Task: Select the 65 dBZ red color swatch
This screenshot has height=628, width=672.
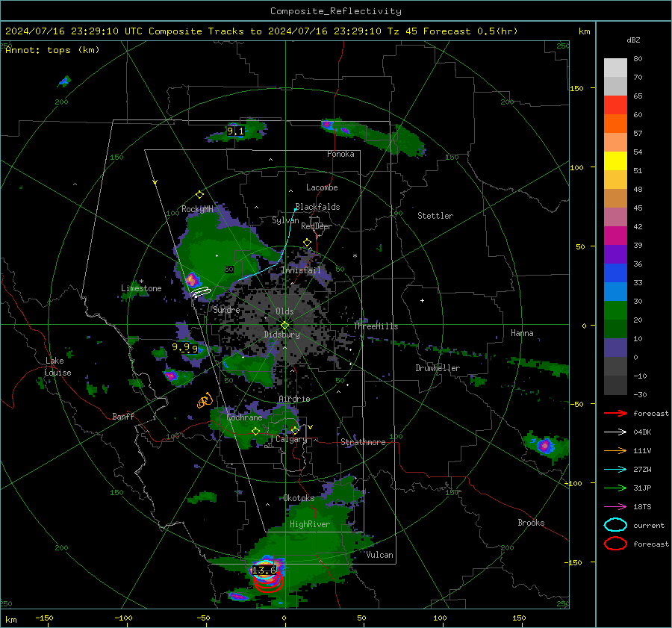Action: tap(615, 105)
